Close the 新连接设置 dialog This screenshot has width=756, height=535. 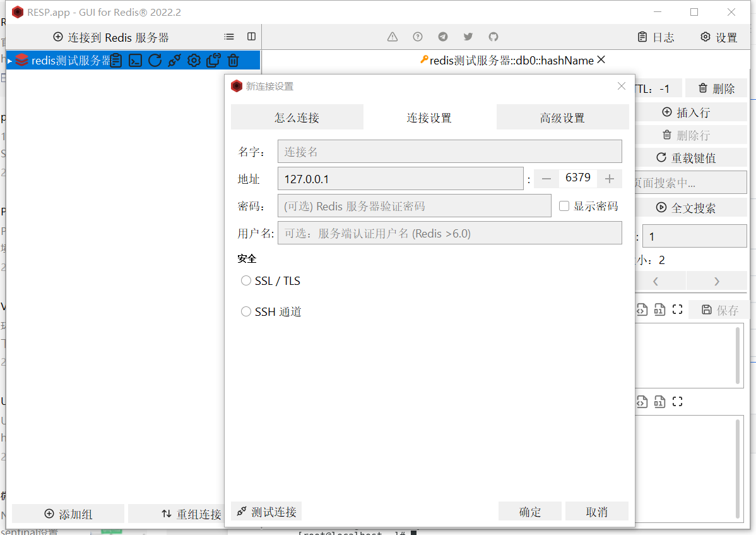[622, 86]
